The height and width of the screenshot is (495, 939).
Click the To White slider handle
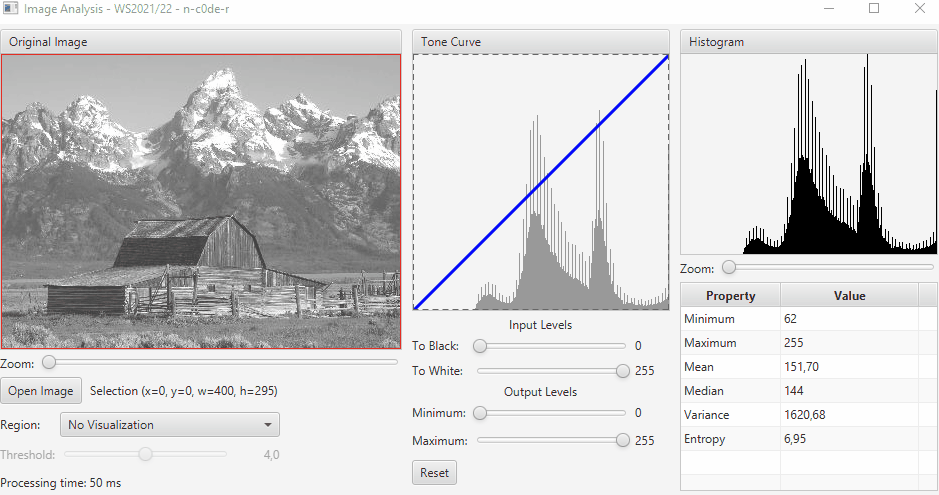(623, 371)
